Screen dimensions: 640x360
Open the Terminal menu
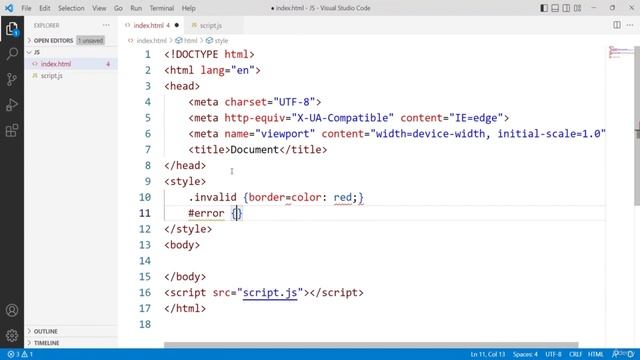162,8
